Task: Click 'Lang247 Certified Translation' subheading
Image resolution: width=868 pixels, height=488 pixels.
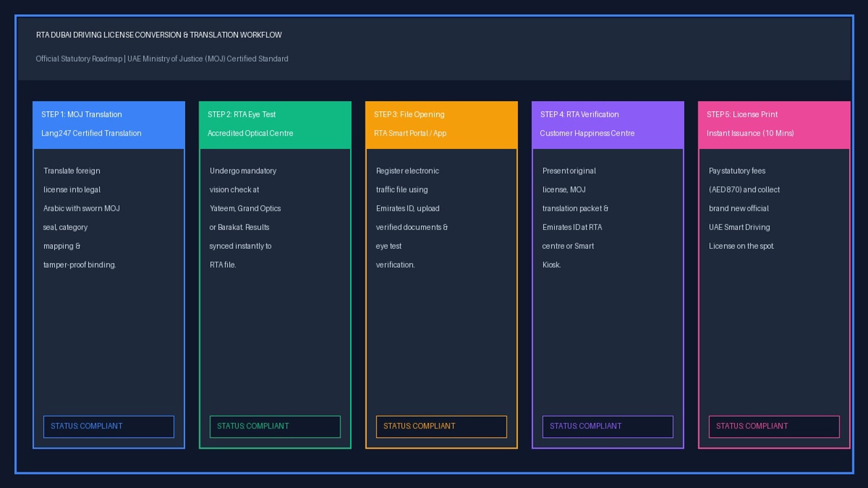Action: [91, 134]
